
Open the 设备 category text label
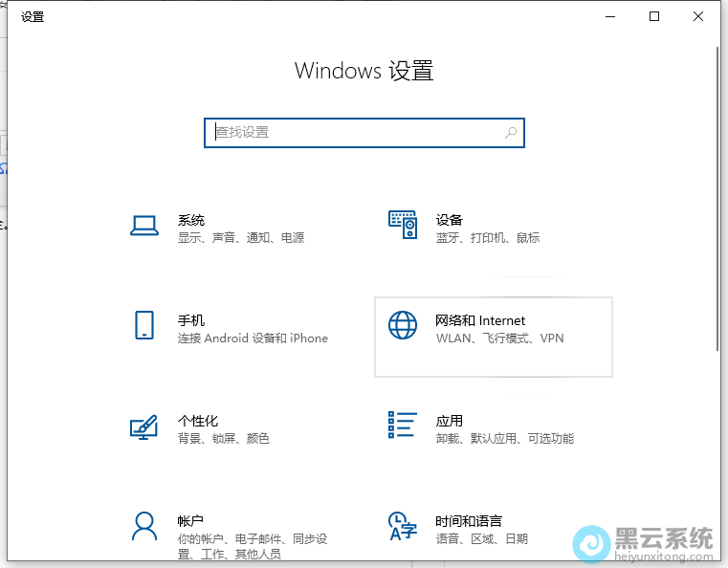point(449,220)
